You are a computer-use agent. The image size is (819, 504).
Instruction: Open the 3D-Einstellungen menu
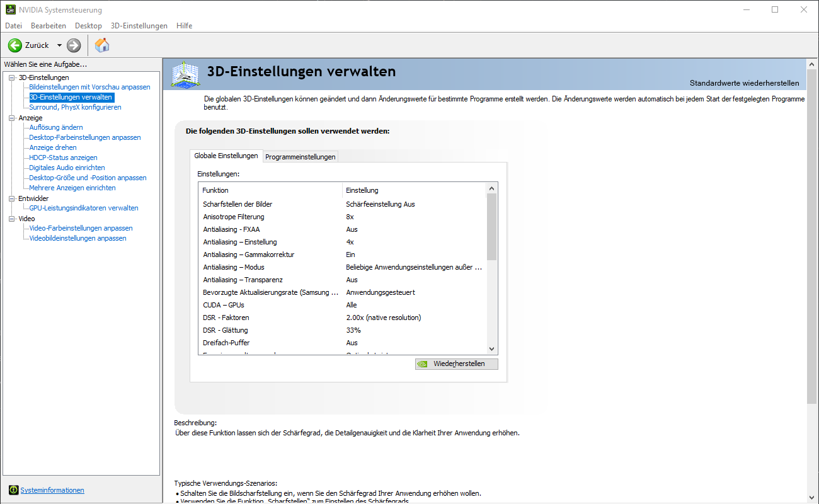(x=139, y=26)
